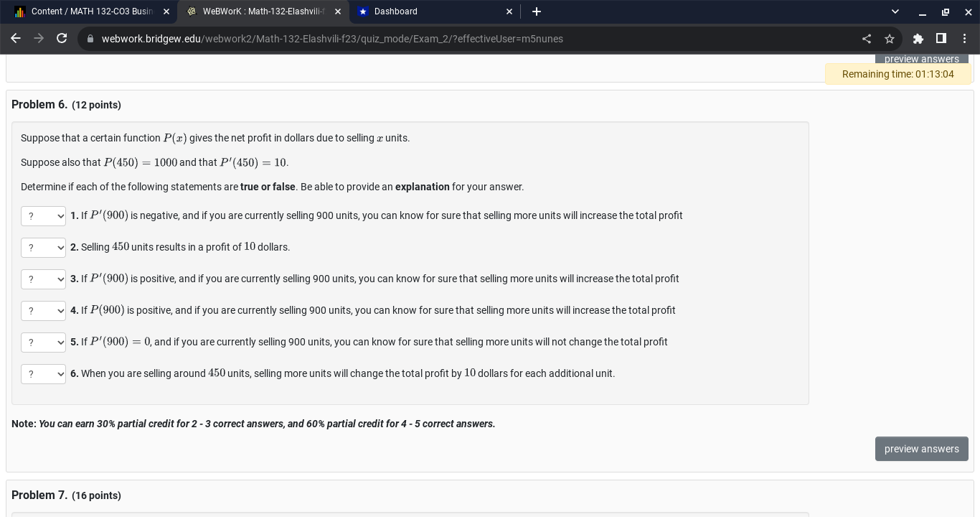Click the top preview answers button

click(922, 59)
